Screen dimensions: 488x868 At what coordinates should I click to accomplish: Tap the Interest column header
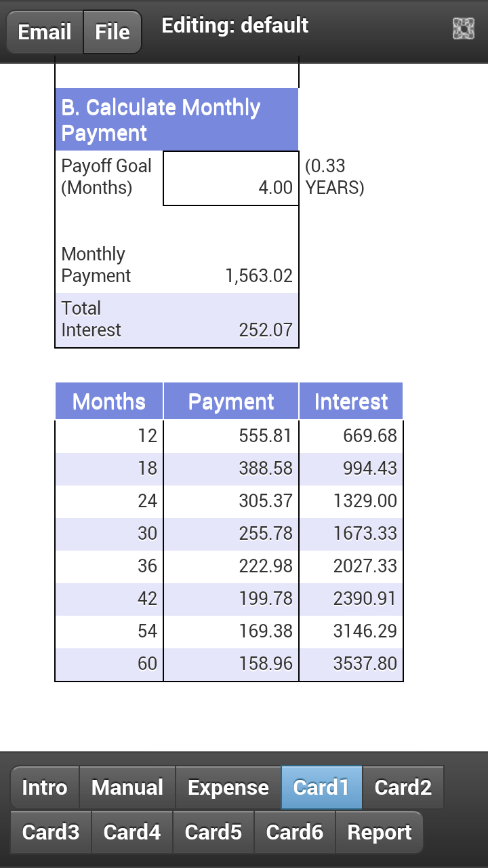[351, 401]
